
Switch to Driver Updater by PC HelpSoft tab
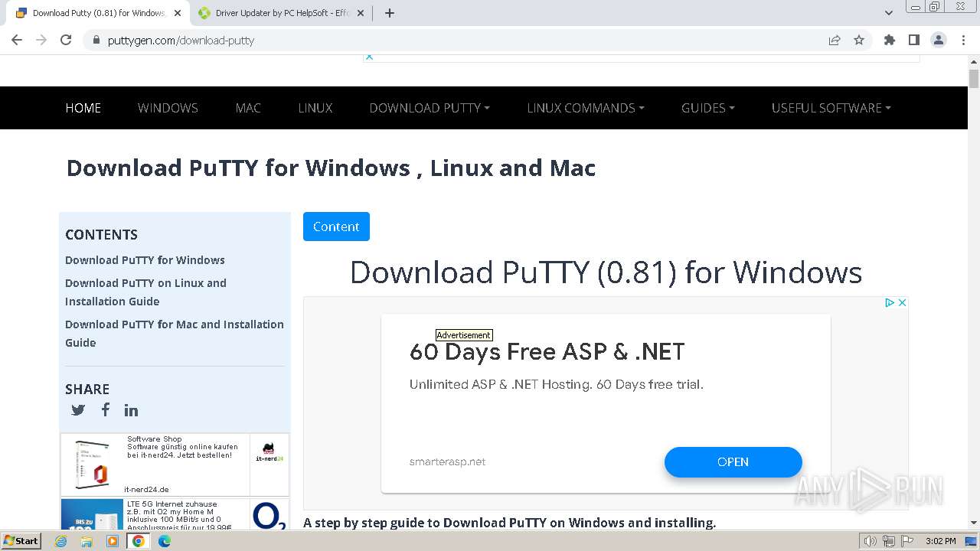point(280,13)
